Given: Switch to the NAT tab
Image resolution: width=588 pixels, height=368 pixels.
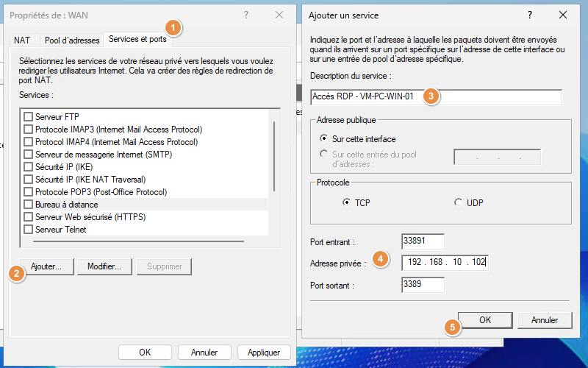Looking at the screenshot, I should (22, 40).
